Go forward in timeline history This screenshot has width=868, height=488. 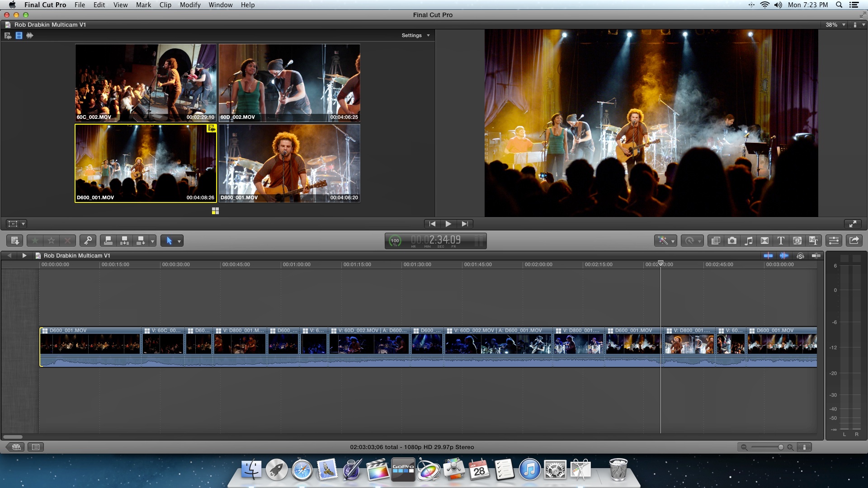click(x=24, y=255)
